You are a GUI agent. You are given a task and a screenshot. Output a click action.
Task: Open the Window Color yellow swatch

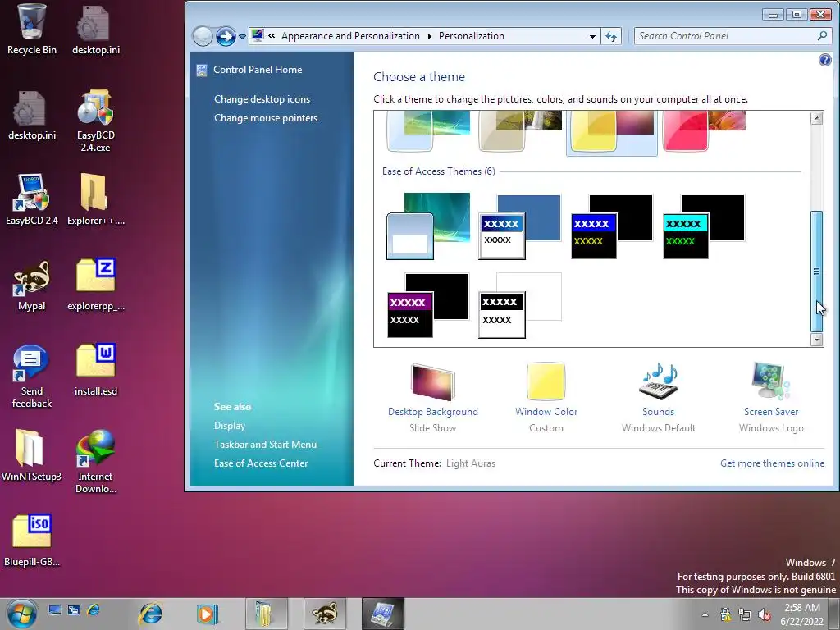(x=546, y=381)
